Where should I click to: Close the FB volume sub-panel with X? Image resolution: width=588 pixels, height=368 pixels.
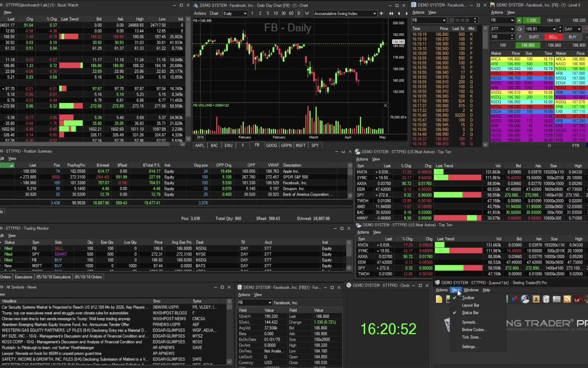pyautogui.click(x=386, y=105)
